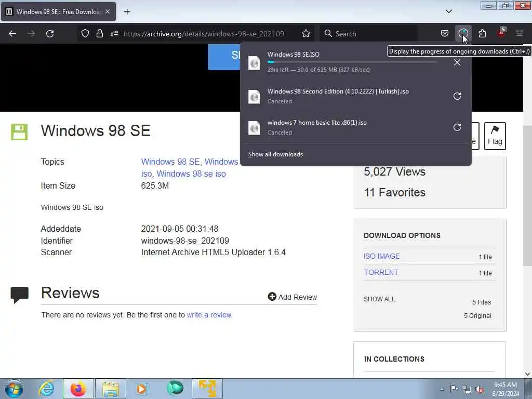This screenshot has height=399, width=532.
Task: Open Windows Explorer from the taskbar
Action: pyautogui.click(x=111, y=389)
